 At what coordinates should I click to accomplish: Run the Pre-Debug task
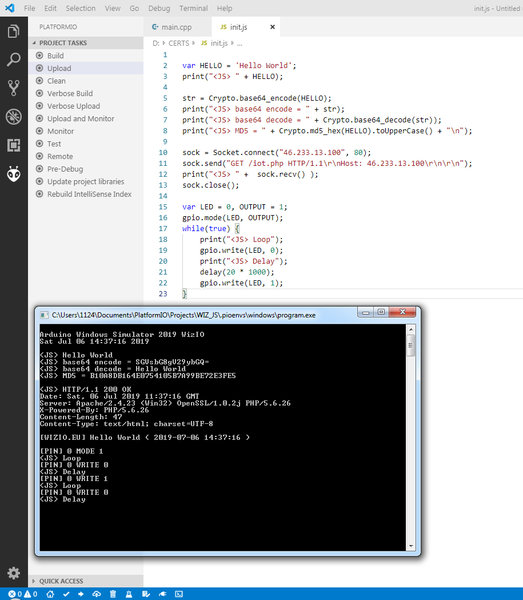point(86,169)
